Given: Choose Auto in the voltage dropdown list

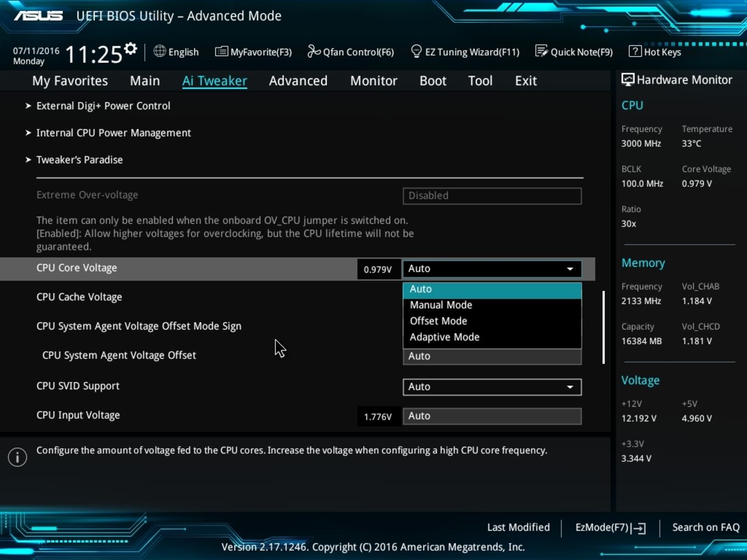Looking at the screenshot, I should pos(492,289).
